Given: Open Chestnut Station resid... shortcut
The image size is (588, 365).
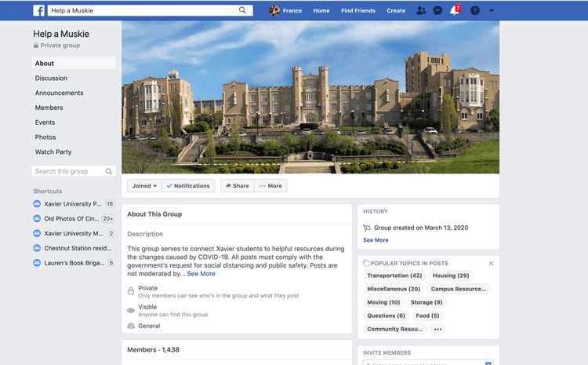Looking at the screenshot, I should (x=78, y=248).
